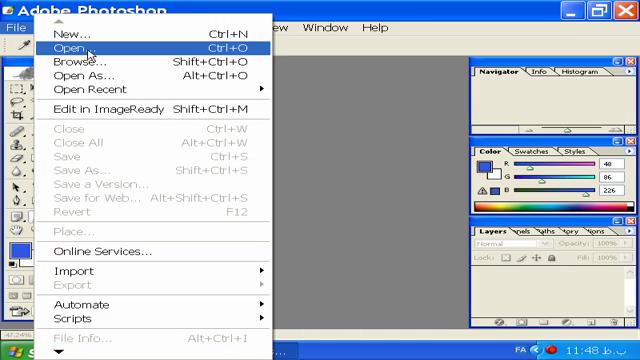The width and height of the screenshot is (640, 360).
Task: Choose Open As... menu entry
Action: (x=153, y=76)
